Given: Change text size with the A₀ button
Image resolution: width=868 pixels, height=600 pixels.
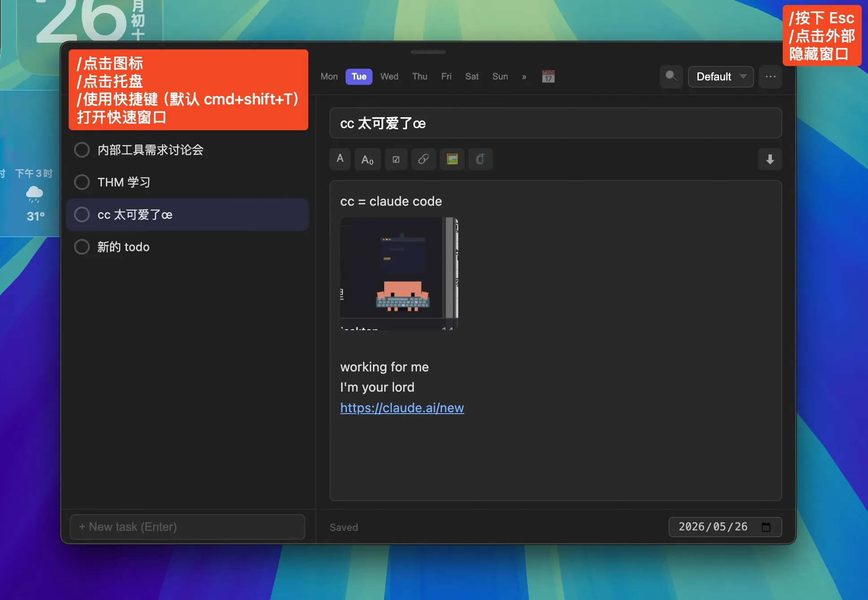Looking at the screenshot, I should coord(368,159).
